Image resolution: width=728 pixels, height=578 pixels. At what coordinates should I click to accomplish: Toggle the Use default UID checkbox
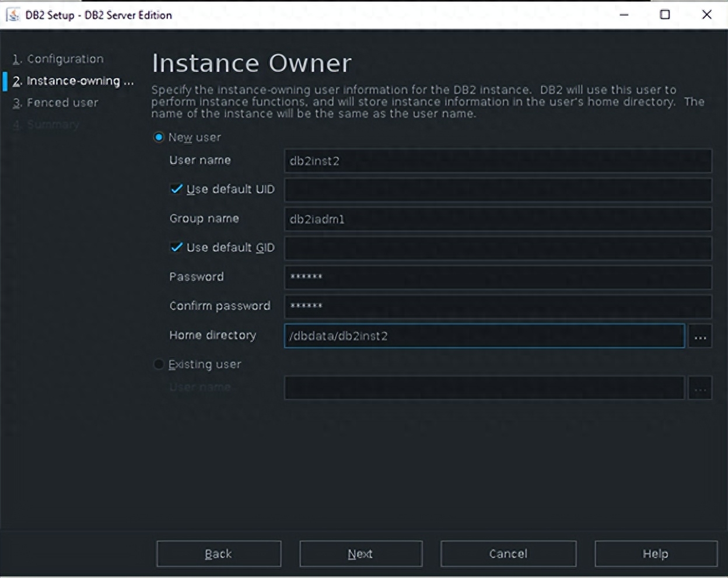177,189
